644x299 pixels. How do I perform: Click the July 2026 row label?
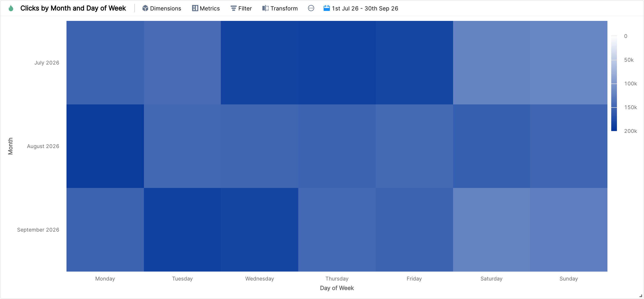(47, 63)
